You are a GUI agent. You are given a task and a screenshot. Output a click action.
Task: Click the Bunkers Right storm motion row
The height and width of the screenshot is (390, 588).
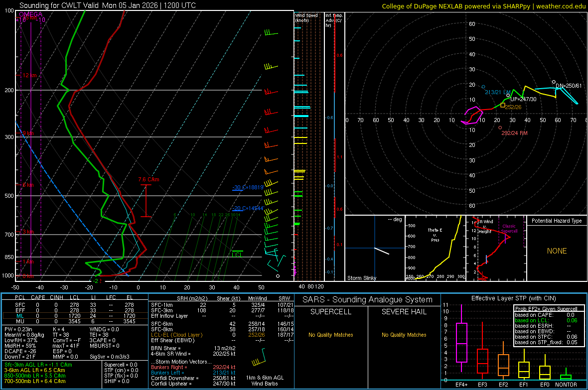click(x=193, y=367)
